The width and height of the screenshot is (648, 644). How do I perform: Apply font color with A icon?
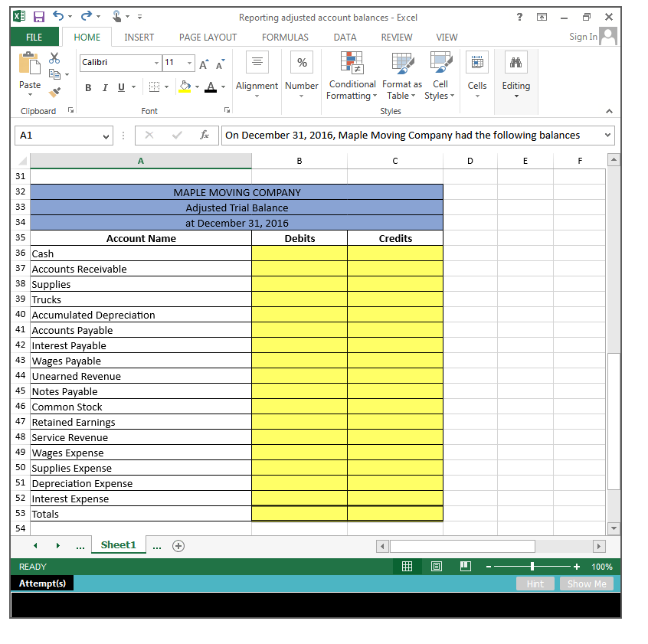pos(211,87)
